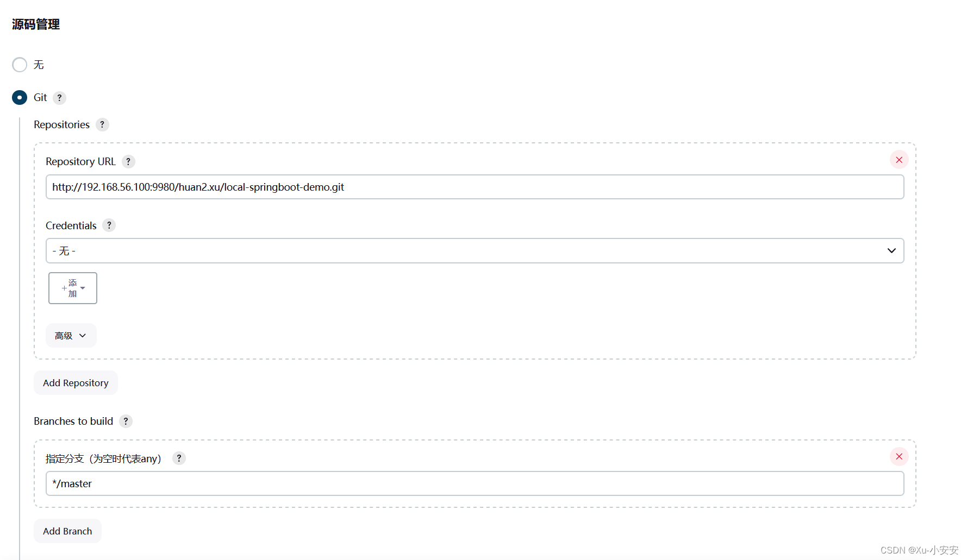Remove the */master branch with red X
Screen dimensions: 967x560
pyautogui.click(x=899, y=456)
